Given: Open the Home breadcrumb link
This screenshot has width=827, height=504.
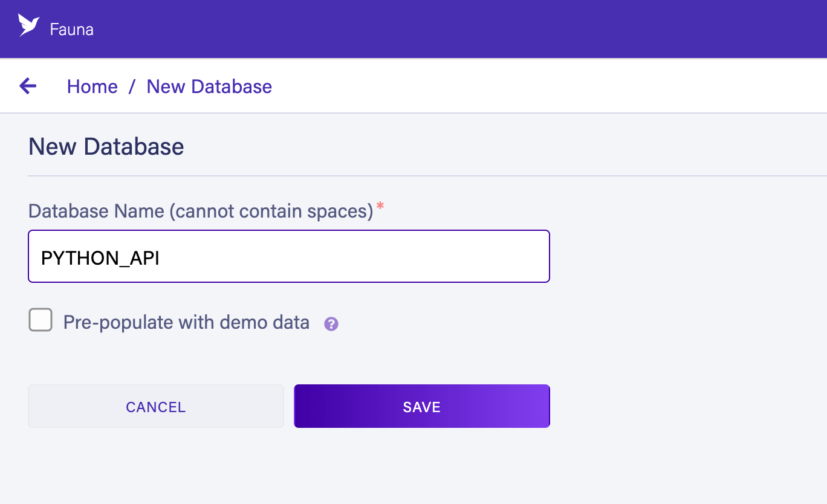Looking at the screenshot, I should pyautogui.click(x=92, y=86).
